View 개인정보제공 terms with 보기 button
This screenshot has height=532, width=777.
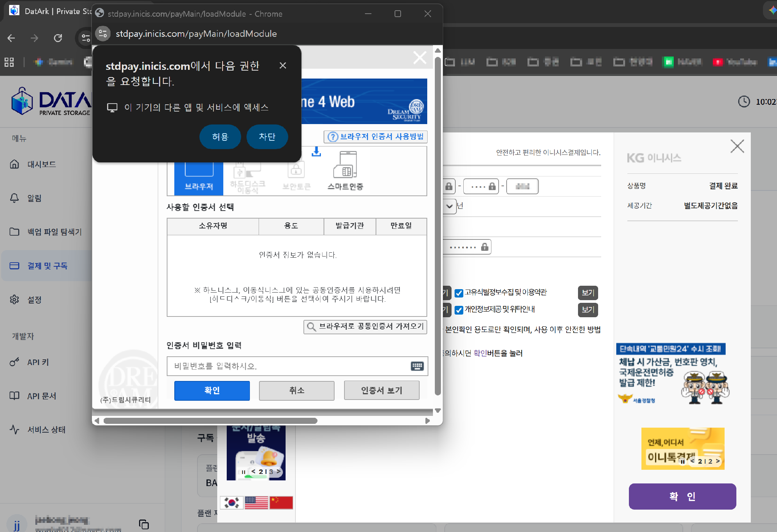tap(588, 310)
